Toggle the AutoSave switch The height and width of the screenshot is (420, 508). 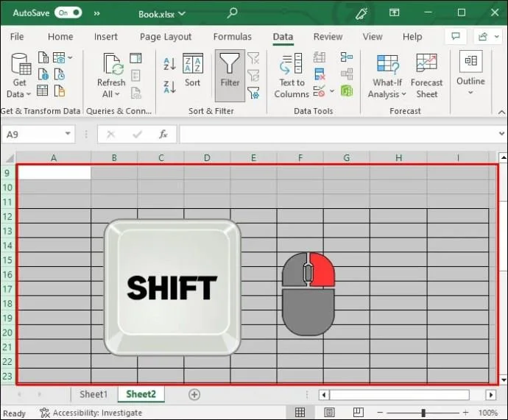click(x=68, y=13)
